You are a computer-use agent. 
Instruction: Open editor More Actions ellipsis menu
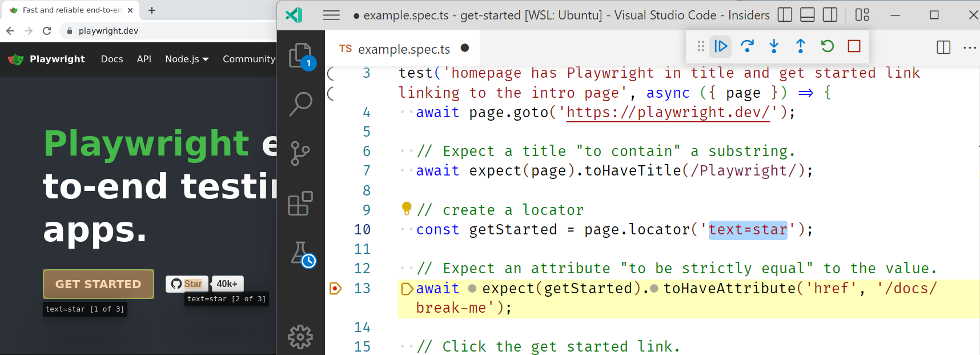tap(970, 47)
